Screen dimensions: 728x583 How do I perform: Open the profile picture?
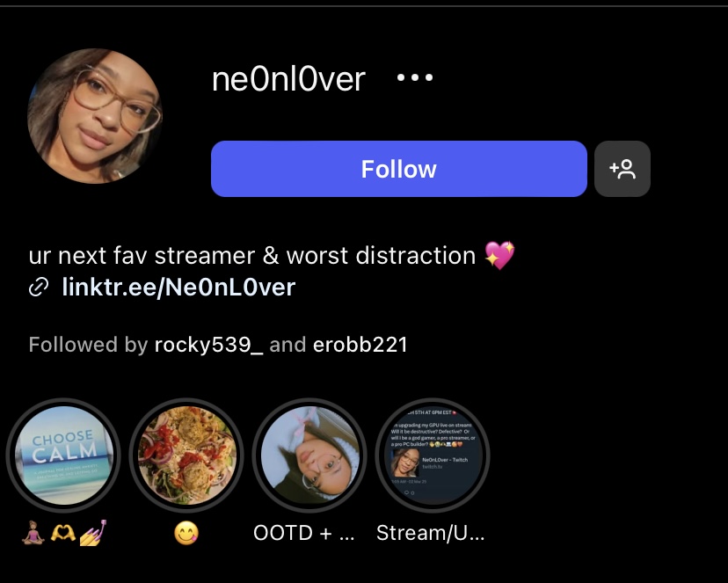click(95, 116)
